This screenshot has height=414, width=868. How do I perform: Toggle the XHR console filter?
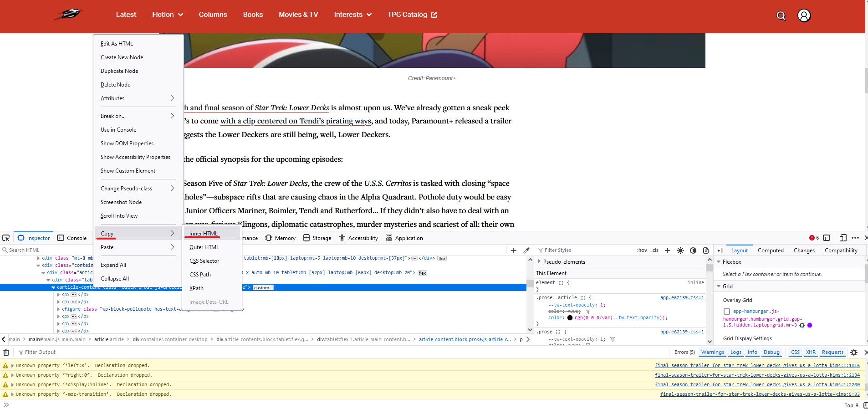click(811, 352)
